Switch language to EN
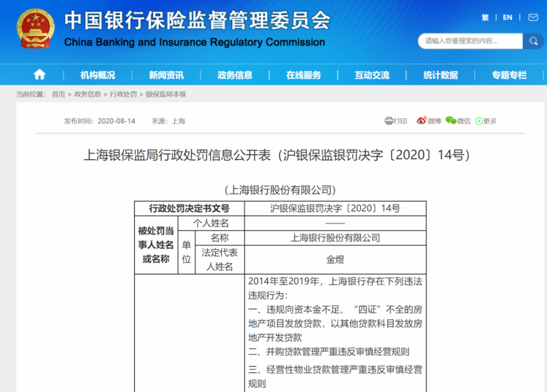547x392 pixels. 507,17
